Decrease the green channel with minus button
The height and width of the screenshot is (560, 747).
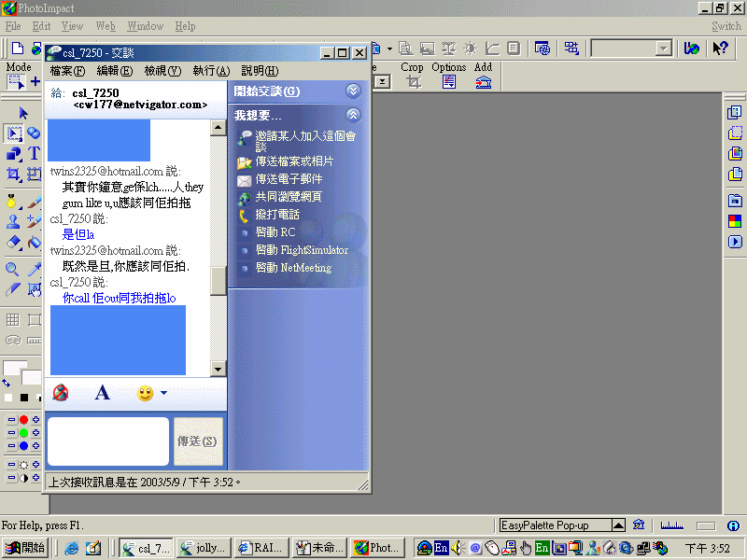12,433
